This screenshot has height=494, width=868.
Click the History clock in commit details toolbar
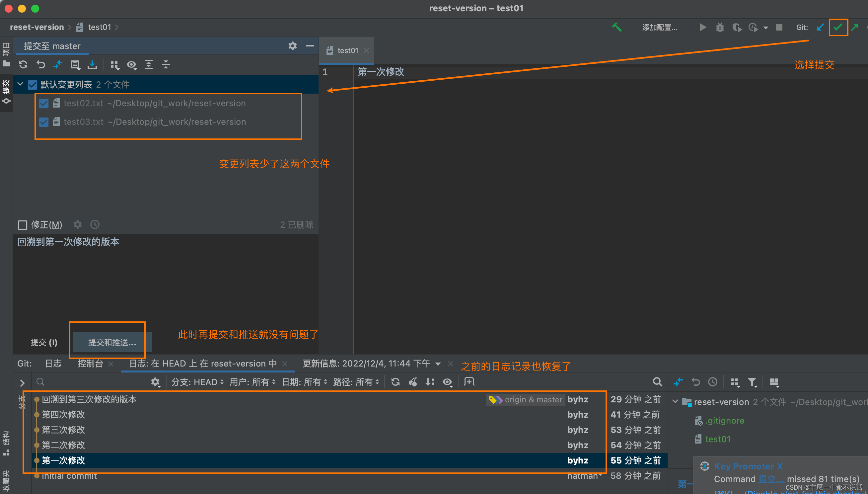tap(713, 382)
